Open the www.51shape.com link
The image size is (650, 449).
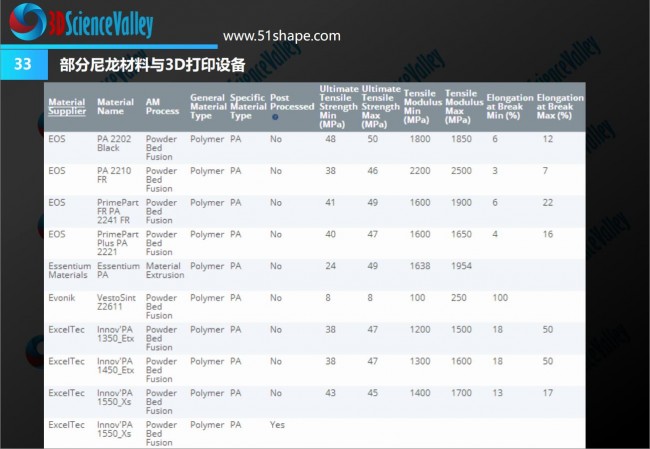(x=281, y=36)
